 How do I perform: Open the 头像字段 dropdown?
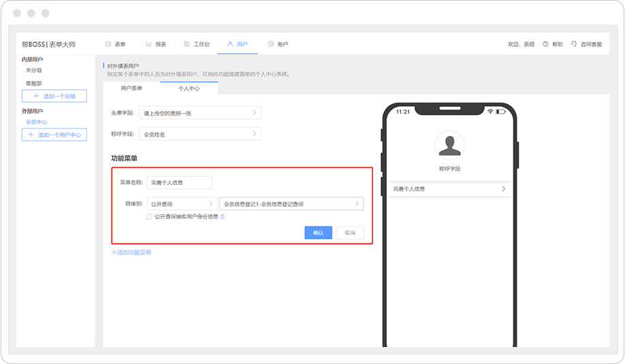199,113
